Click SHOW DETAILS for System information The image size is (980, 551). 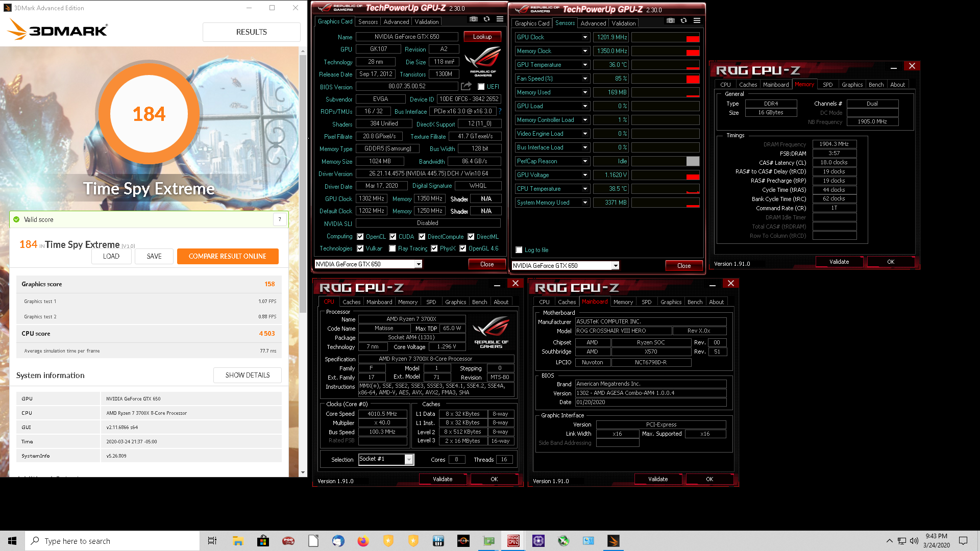pos(248,375)
